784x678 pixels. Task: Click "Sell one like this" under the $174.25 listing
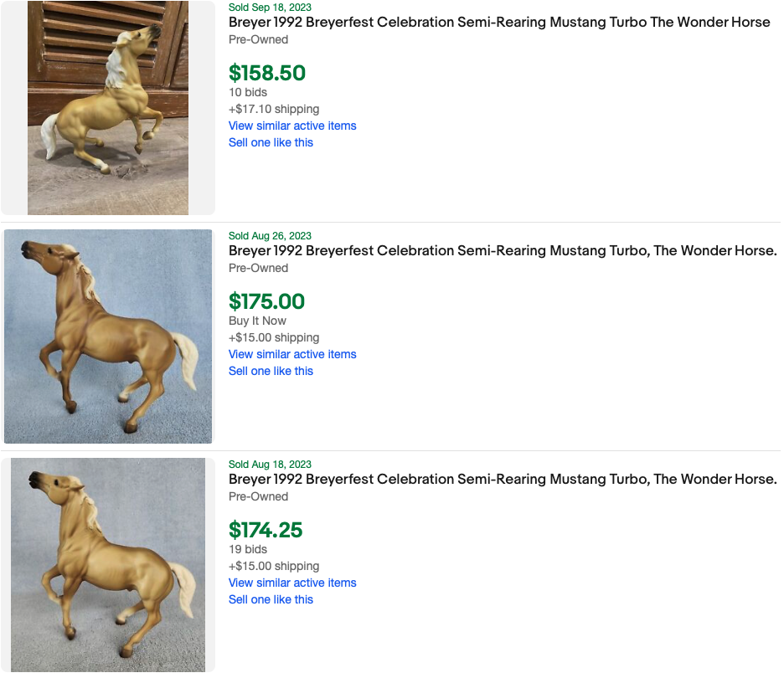[271, 599]
